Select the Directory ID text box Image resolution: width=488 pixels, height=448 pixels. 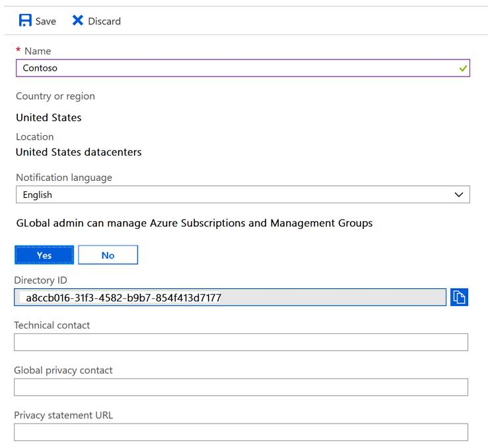tap(230, 298)
